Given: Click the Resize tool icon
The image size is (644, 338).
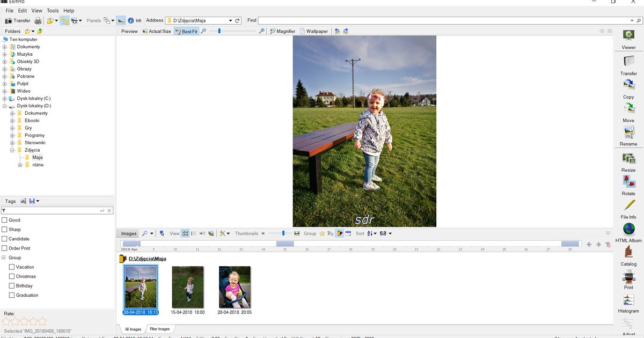Looking at the screenshot, I should (x=628, y=159).
